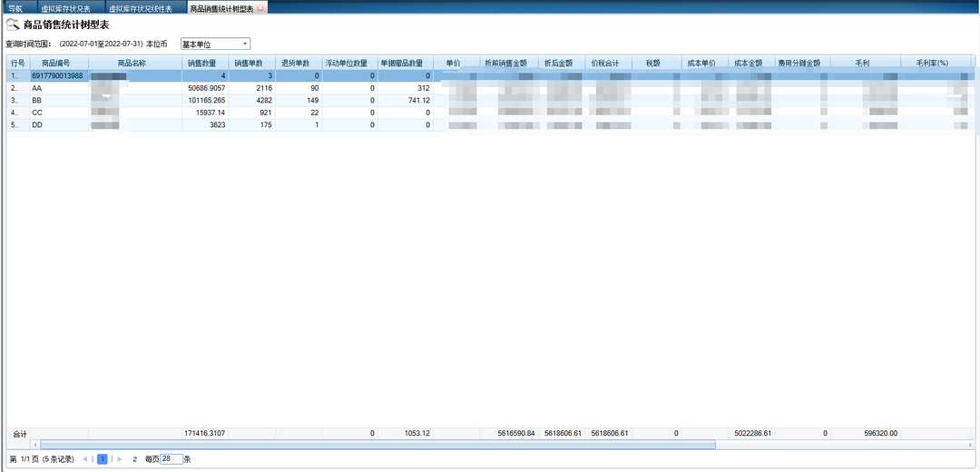Image resolution: width=980 pixels, height=472 pixels.
Task: Open the 虚拟库存状况线性表 tab
Action: pyautogui.click(x=141, y=8)
